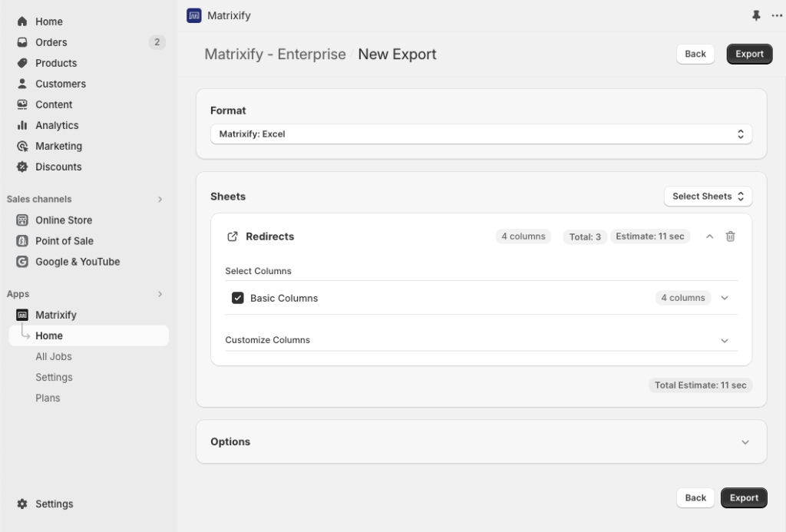Open the Point of Sale channel icon
The height and width of the screenshot is (532, 786).
click(x=22, y=240)
